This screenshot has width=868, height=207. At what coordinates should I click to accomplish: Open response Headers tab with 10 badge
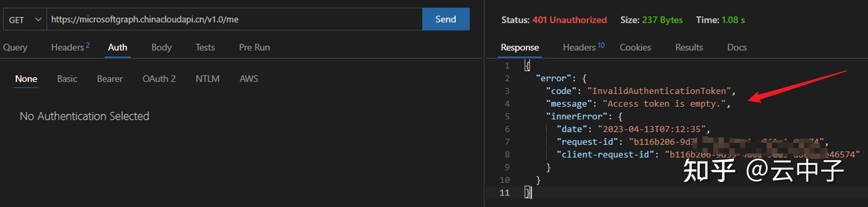[x=583, y=47]
